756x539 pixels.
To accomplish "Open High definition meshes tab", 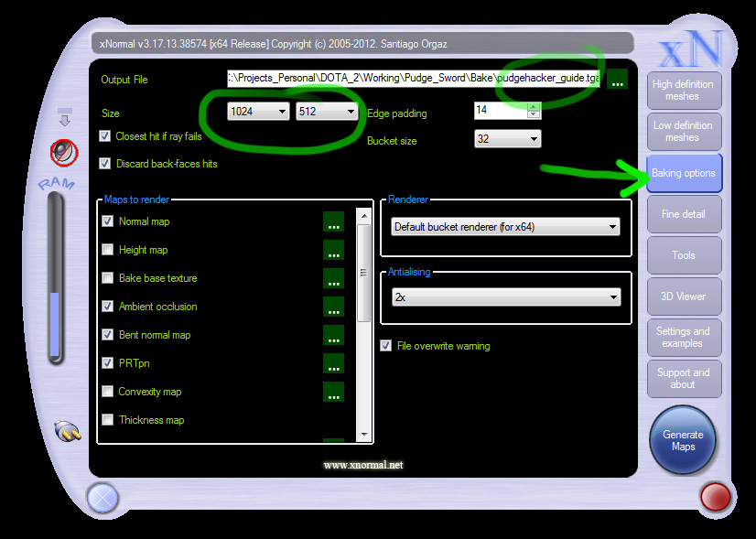I will [683, 91].
